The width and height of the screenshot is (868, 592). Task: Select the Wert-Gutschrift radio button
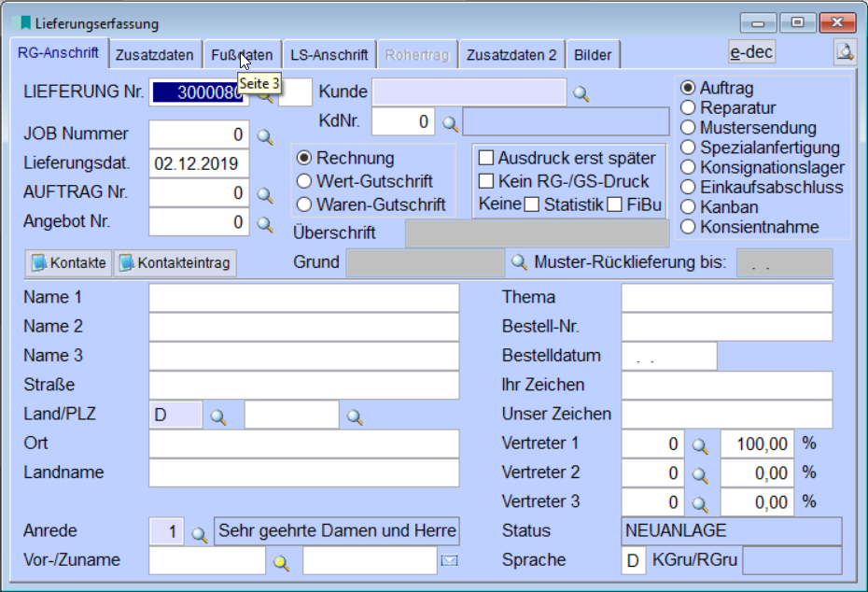coord(303,181)
